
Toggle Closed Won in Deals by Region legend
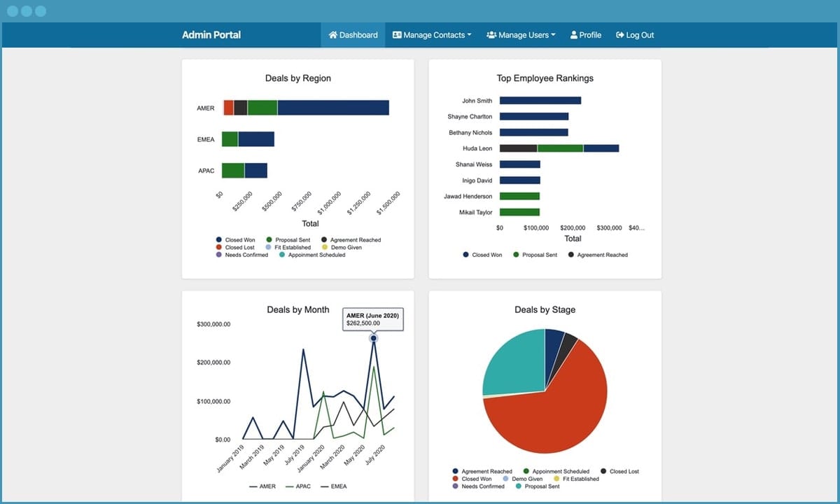(x=235, y=240)
